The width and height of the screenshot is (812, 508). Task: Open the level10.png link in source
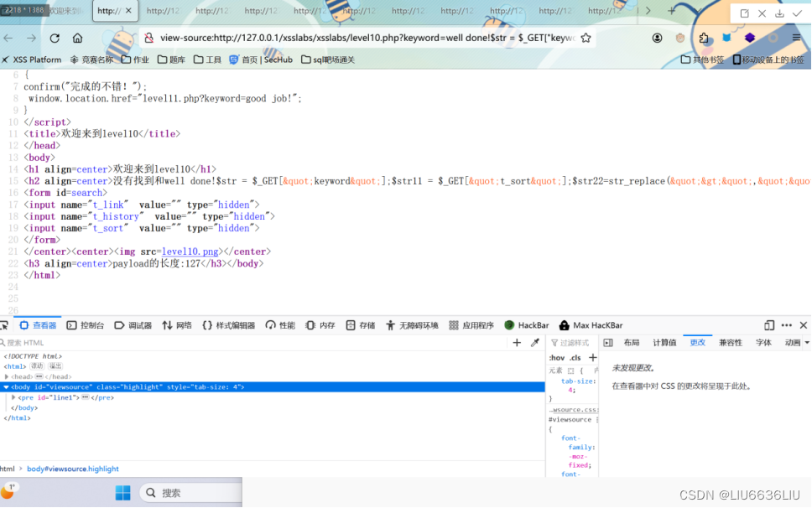coord(190,251)
